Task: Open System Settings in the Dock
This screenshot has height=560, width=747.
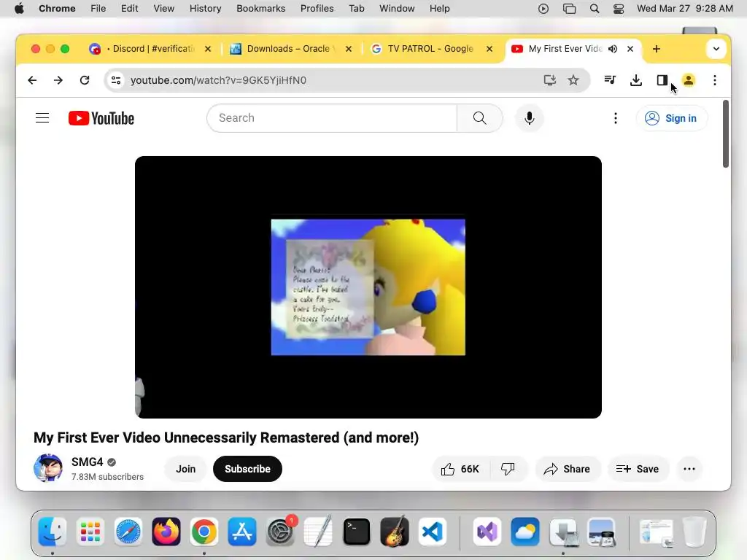Action: (x=280, y=532)
